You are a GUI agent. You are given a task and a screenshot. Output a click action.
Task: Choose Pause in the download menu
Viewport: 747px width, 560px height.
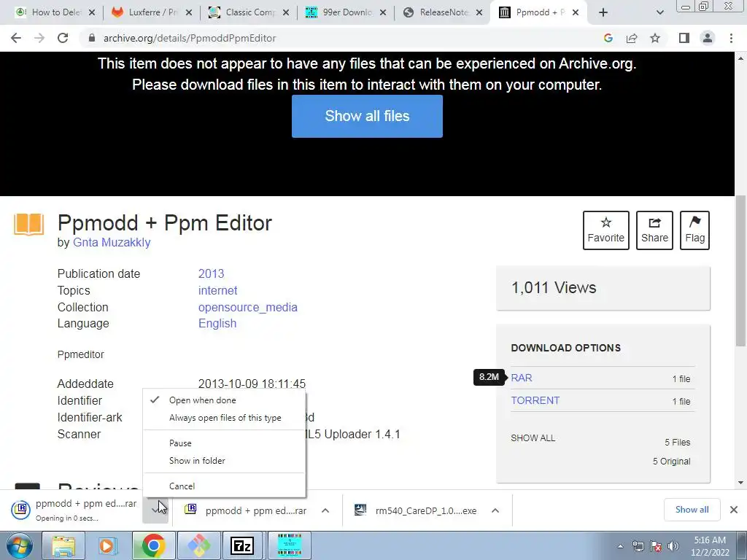(x=224, y=443)
